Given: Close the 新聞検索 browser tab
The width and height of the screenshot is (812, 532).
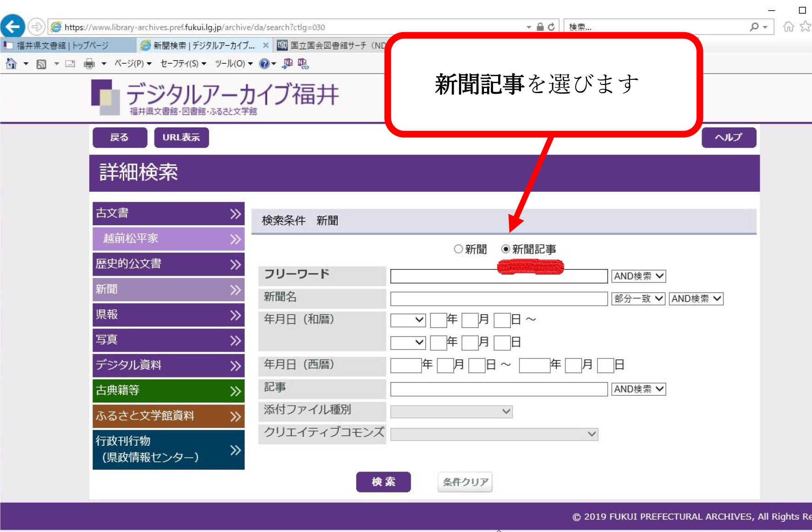Looking at the screenshot, I should [266, 45].
